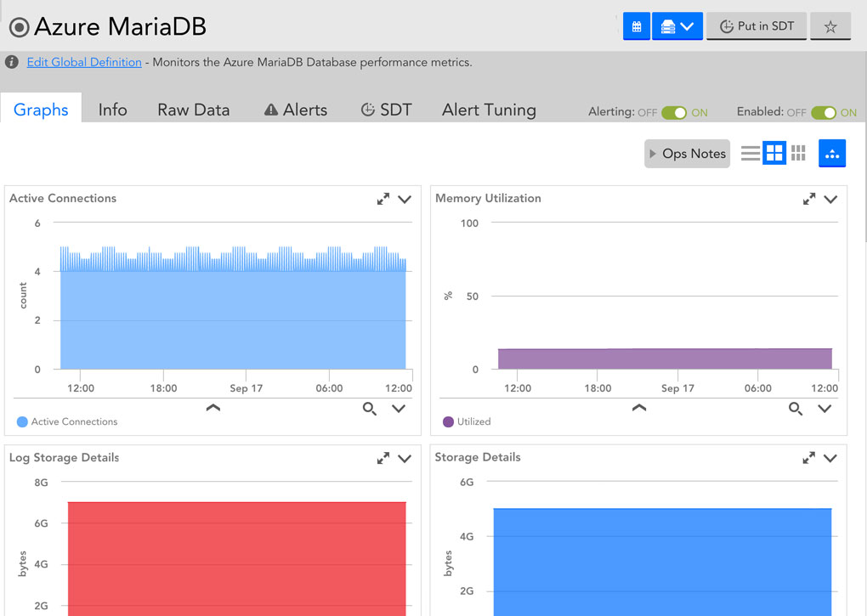Screen dimensions: 867x616
Task: Click the Log Storage Details title
Action: coord(64,457)
